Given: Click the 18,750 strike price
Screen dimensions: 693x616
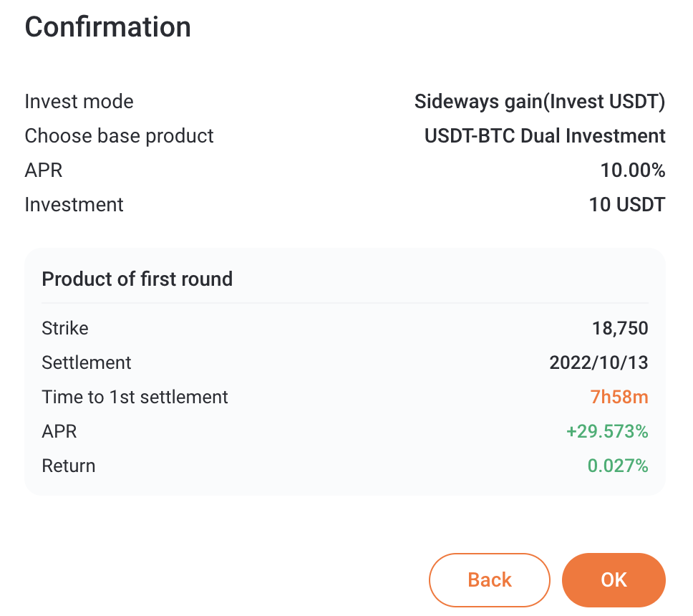Looking at the screenshot, I should pos(620,329).
